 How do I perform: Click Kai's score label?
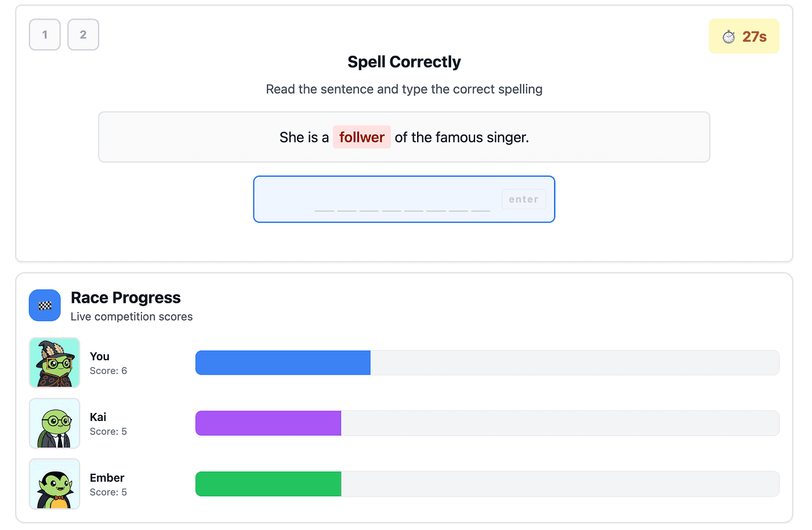point(108,431)
